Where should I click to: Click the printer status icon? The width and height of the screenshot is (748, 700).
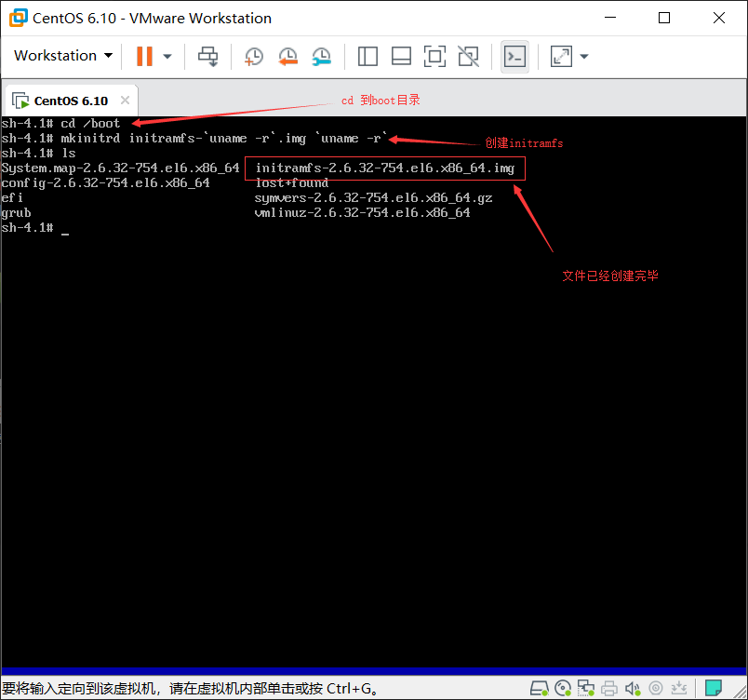tap(609, 688)
